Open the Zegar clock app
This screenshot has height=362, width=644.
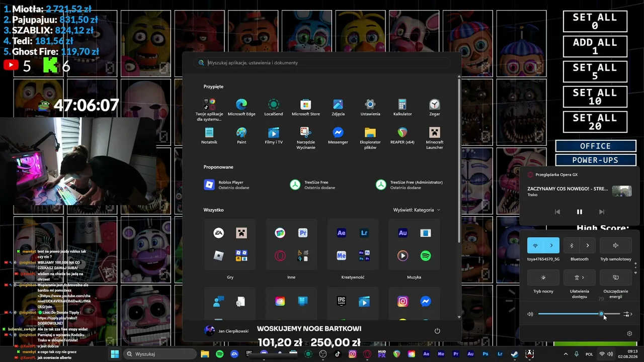(x=435, y=107)
